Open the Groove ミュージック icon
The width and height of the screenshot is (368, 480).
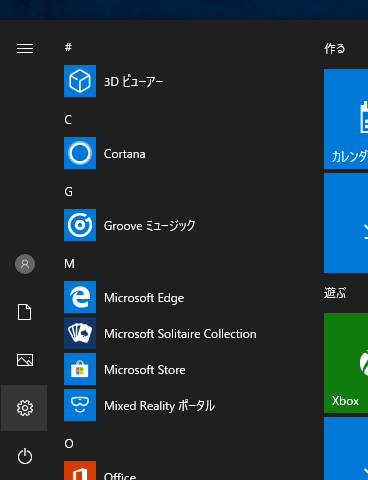point(80,225)
